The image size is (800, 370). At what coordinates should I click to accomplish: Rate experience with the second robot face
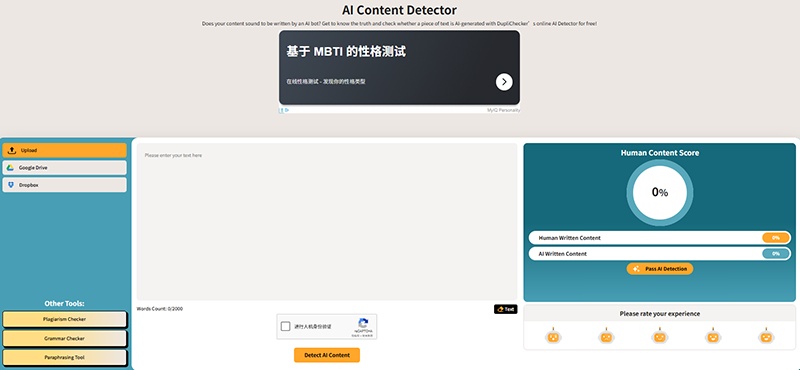click(606, 336)
